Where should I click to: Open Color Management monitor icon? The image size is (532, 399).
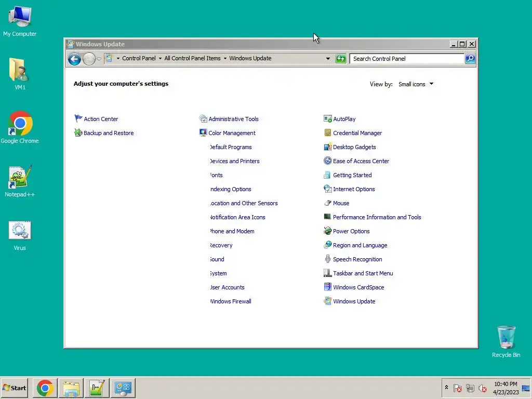[x=203, y=132]
